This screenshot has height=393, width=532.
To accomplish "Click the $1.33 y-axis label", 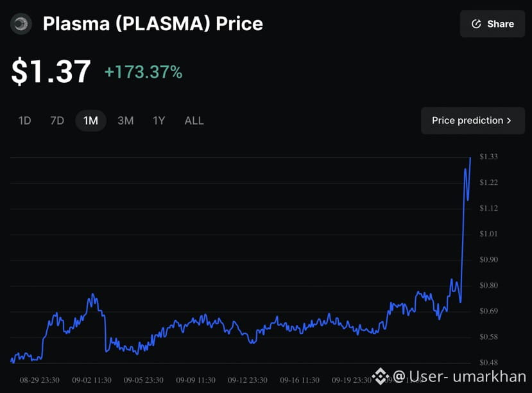I will coord(489,157).
